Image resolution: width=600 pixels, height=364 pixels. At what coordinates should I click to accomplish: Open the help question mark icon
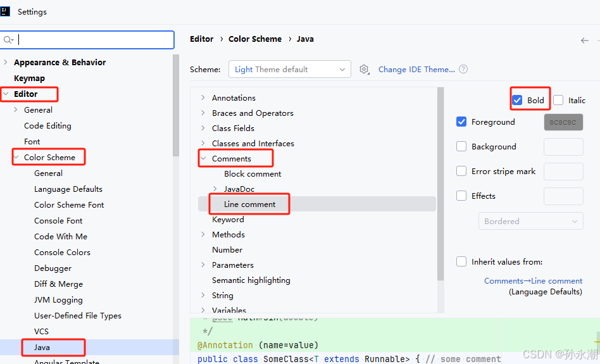[x=463, y=69]
